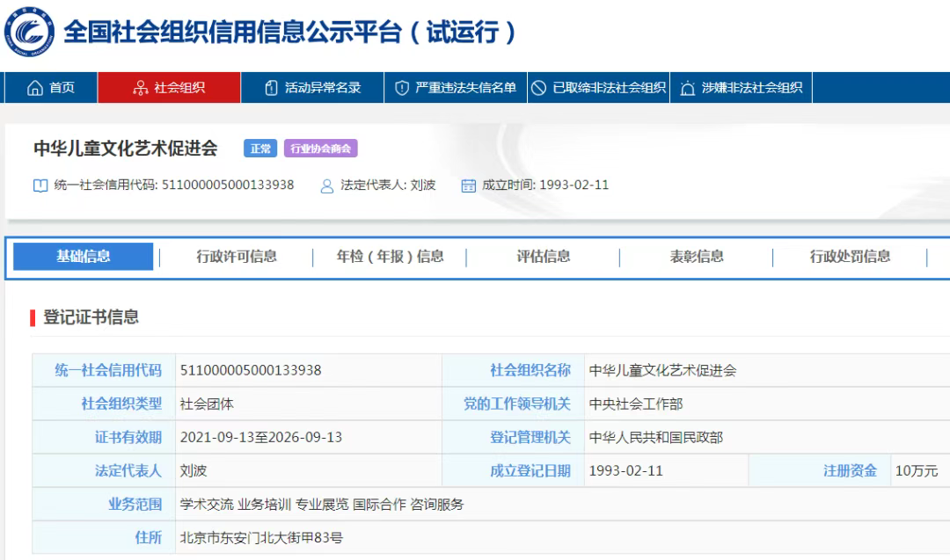The height and width of the screenshot is (560, 950).
Task: Open the 首页 navigation menu item
Action: click(x=62, y=88)
